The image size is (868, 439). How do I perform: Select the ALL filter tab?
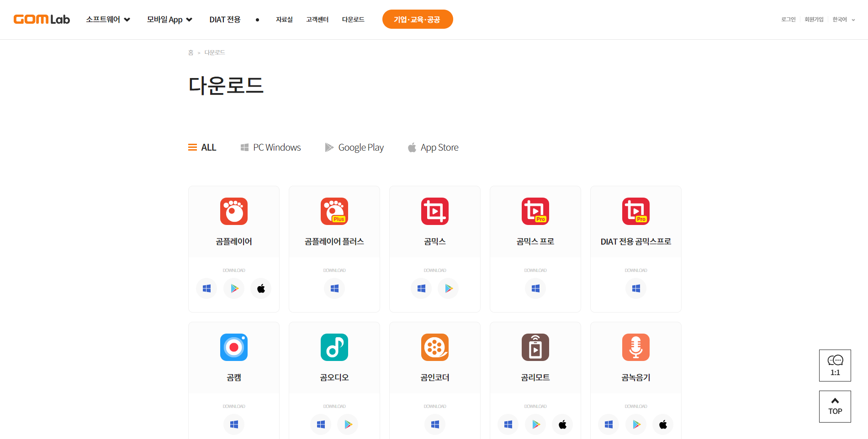[x=202, y=147]
